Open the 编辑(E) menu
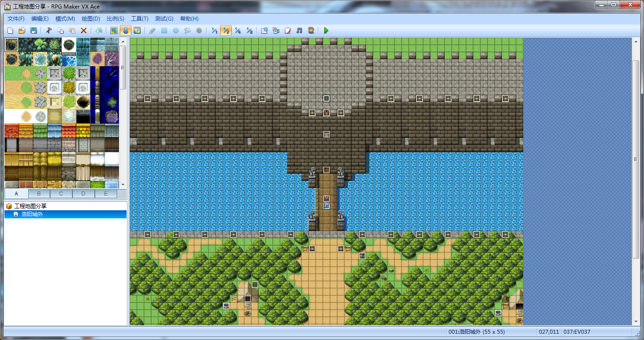Image resolution: width=644 pixels, height=340 pixels. [x=40, y=19]
